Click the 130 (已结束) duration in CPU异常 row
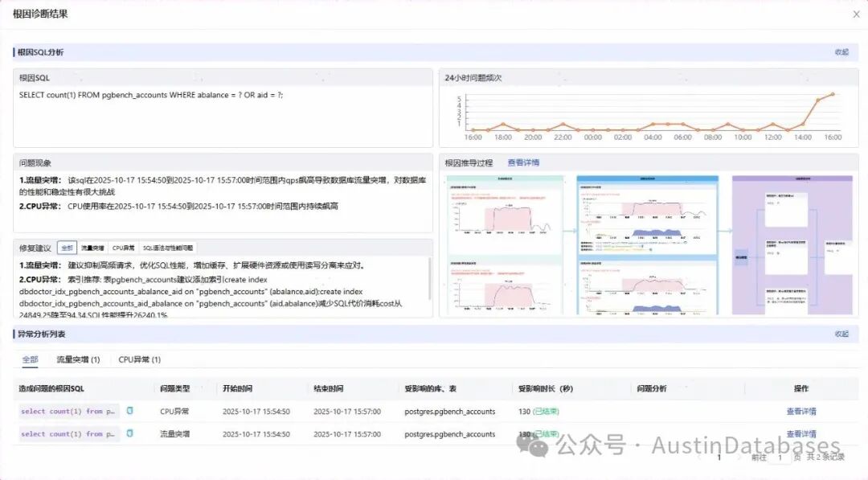The height and width of the screenshot is (480, 868). click(x=538, y=412)
